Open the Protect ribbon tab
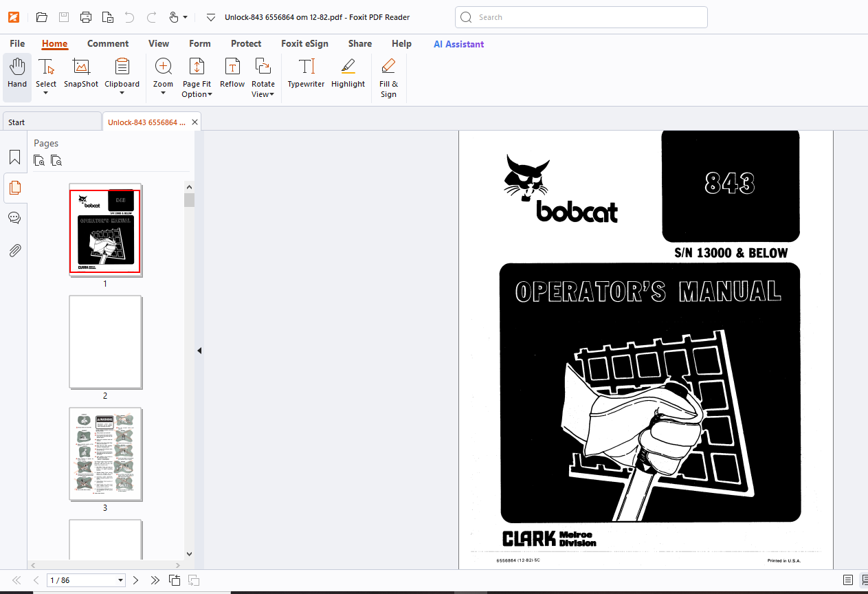The width and height of the screenshot is (868, 594). 246,43
